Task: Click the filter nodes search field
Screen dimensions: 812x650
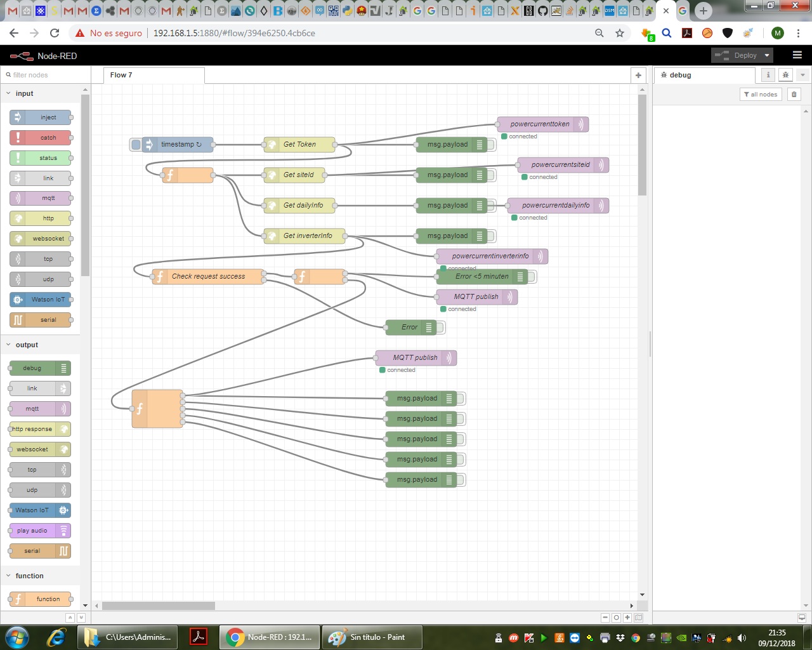Action: pyautogui.click(x=44, y=75)
